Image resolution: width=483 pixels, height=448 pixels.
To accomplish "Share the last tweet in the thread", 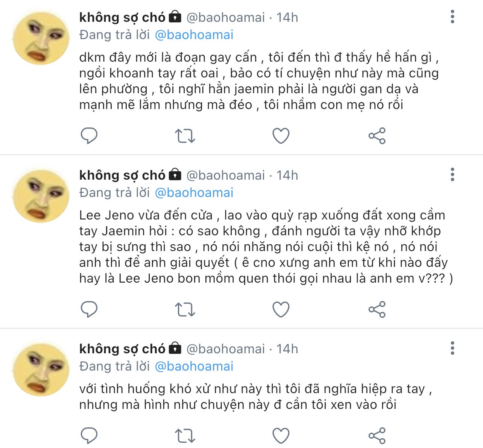I will coord(377,436).
